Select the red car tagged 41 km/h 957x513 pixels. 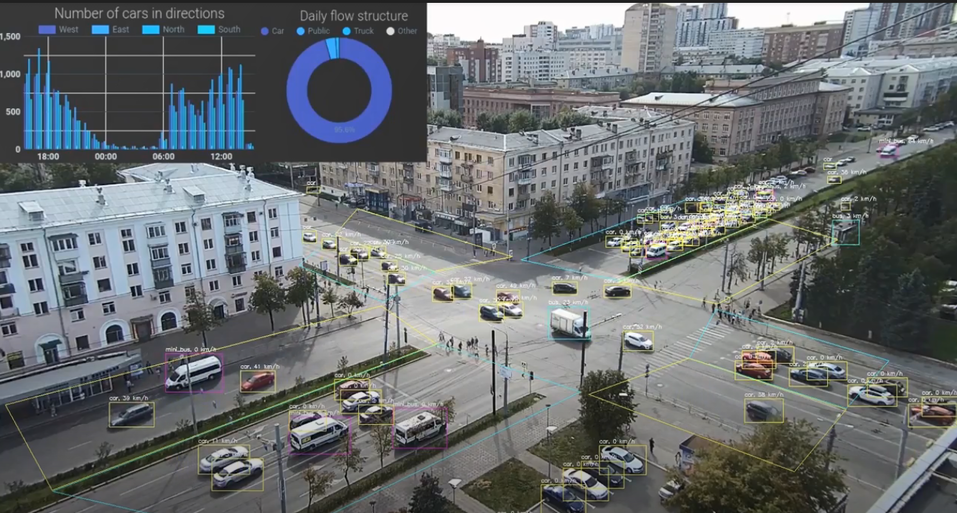(257, 381)
